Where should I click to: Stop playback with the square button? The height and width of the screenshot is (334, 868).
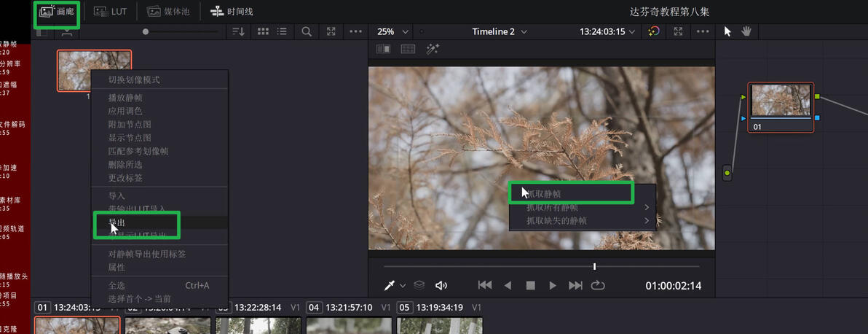[530, 285]
